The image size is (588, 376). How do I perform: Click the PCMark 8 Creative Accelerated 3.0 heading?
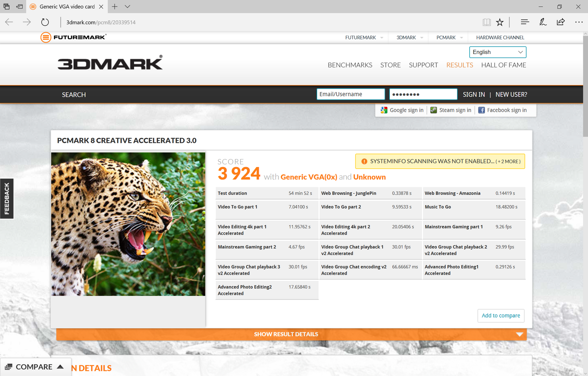tap(127, 140)
